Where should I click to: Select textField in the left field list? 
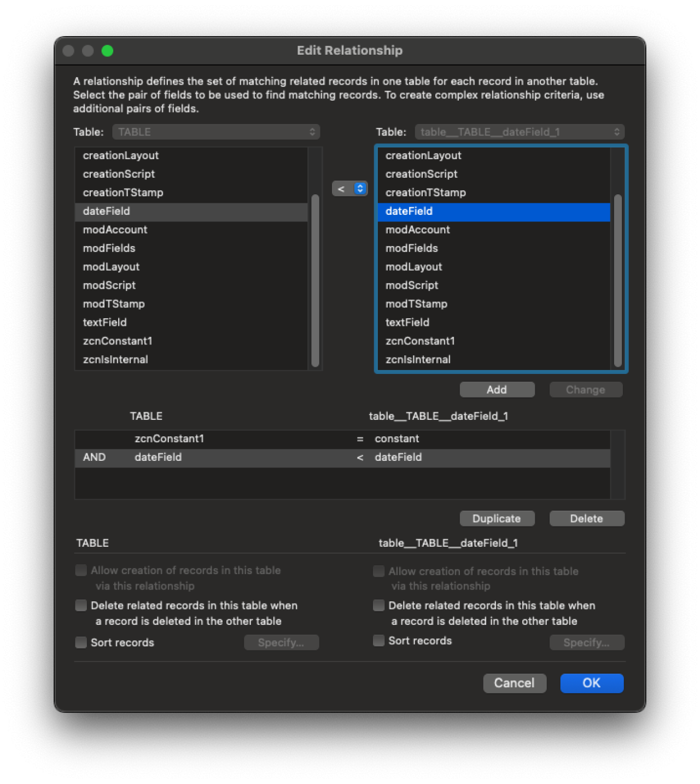click(104, 322)
